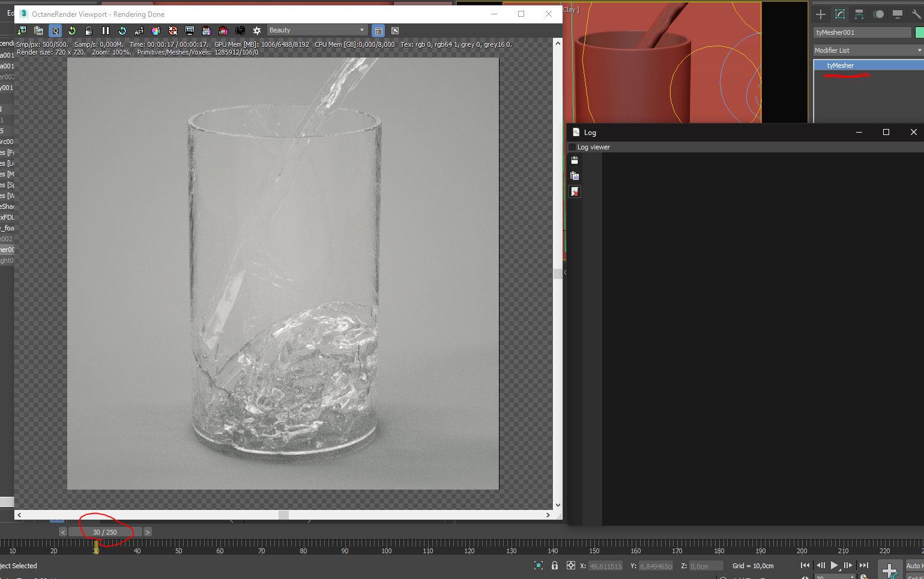
Task: Restart the render with the blue refresh icon
Action: pyautogui.click(x=122, y=31)
